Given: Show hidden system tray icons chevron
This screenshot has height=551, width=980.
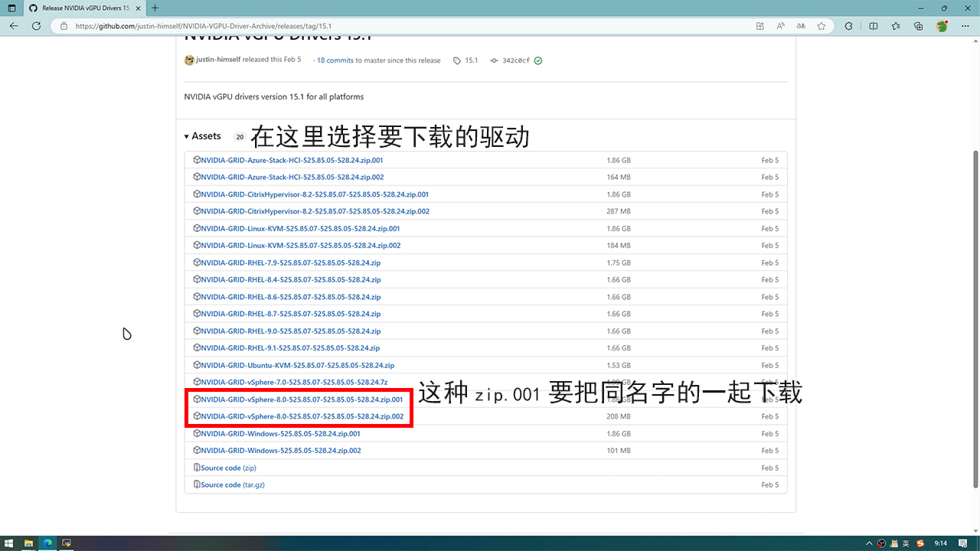Looking at the screenshot, I should 871,543.
